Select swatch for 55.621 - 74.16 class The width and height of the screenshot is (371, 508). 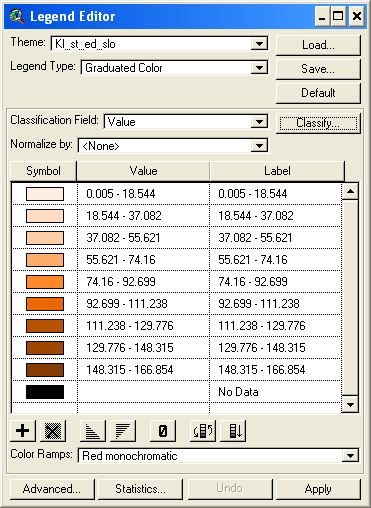[45, 260]
